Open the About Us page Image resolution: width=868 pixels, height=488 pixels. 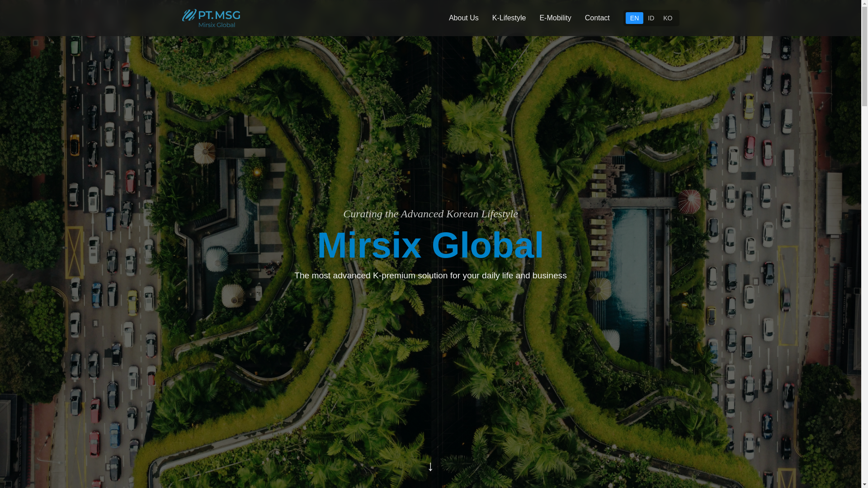463,18
